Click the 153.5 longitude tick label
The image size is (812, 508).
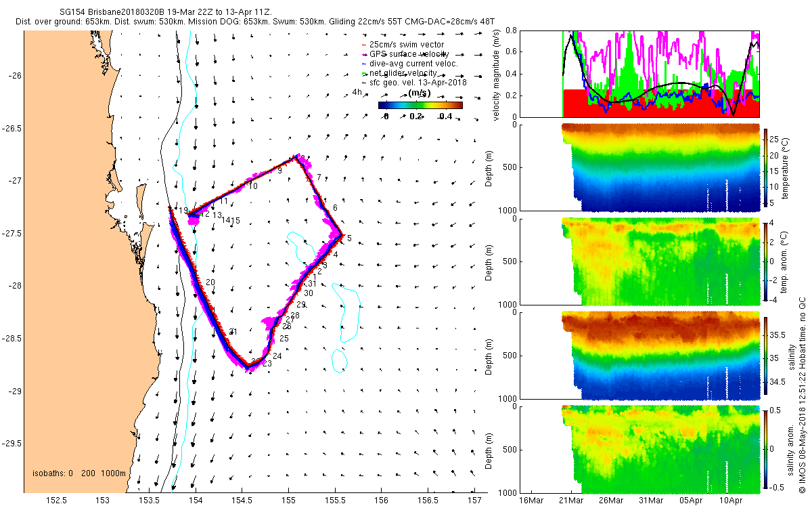[149, 501]
